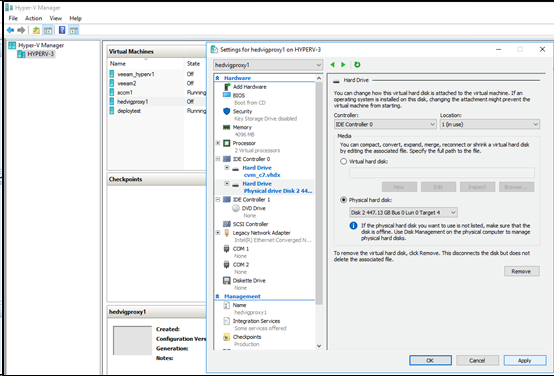Open the hedvigproxy1 VM selector dropdown
This screenshot has height=376, width=554.
click(x=268, y=65)
